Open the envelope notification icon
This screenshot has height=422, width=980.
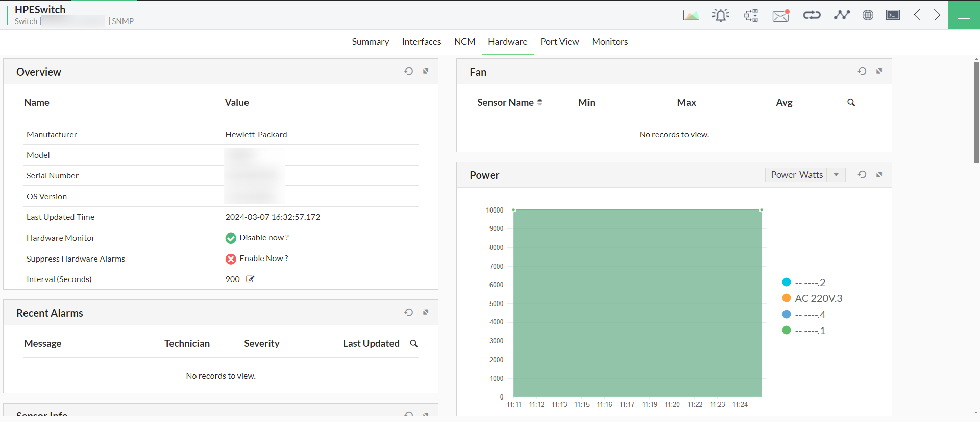pyautogui.click(x=780, y=16)
